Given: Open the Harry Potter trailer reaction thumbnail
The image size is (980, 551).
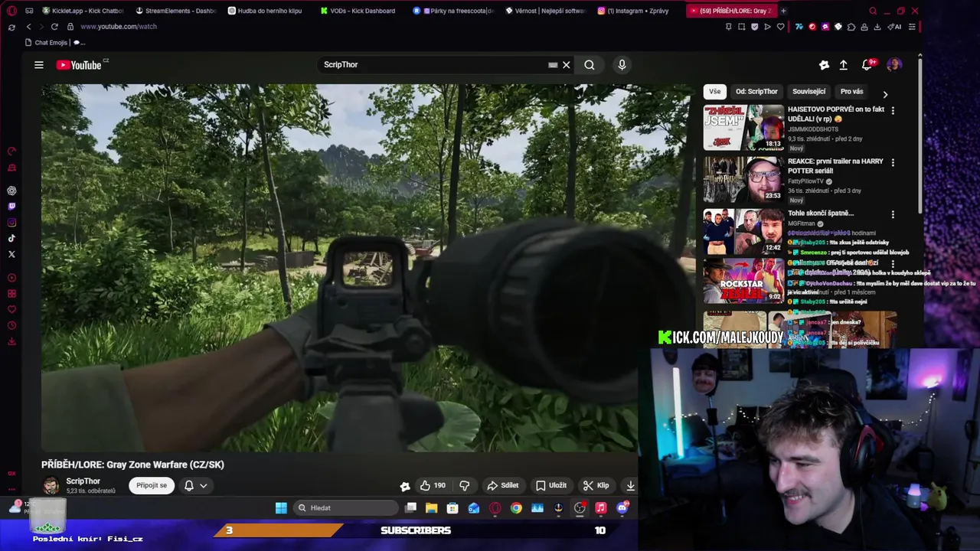Looking at the screenshot, I should 743,179.
